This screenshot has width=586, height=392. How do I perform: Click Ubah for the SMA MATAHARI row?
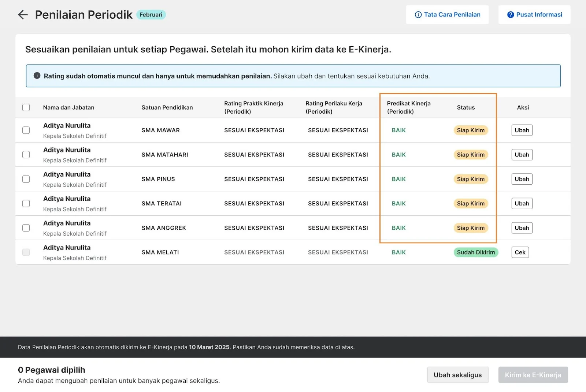pyautogui.click(x=522, y=155)
